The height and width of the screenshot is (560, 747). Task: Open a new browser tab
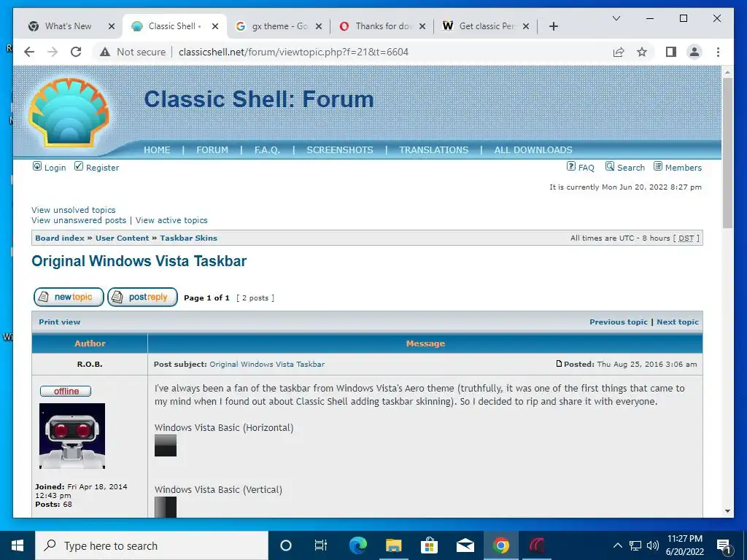pos(553,26)
